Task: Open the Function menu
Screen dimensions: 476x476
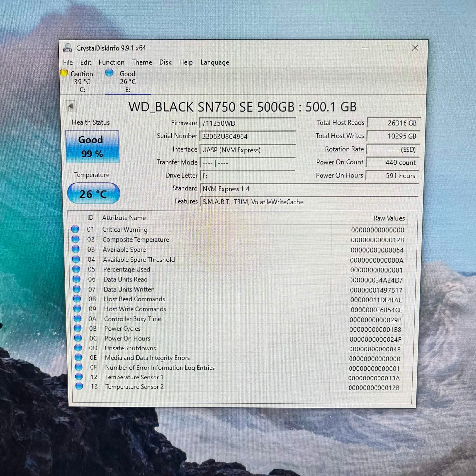Action: click(x=112, y=62)
